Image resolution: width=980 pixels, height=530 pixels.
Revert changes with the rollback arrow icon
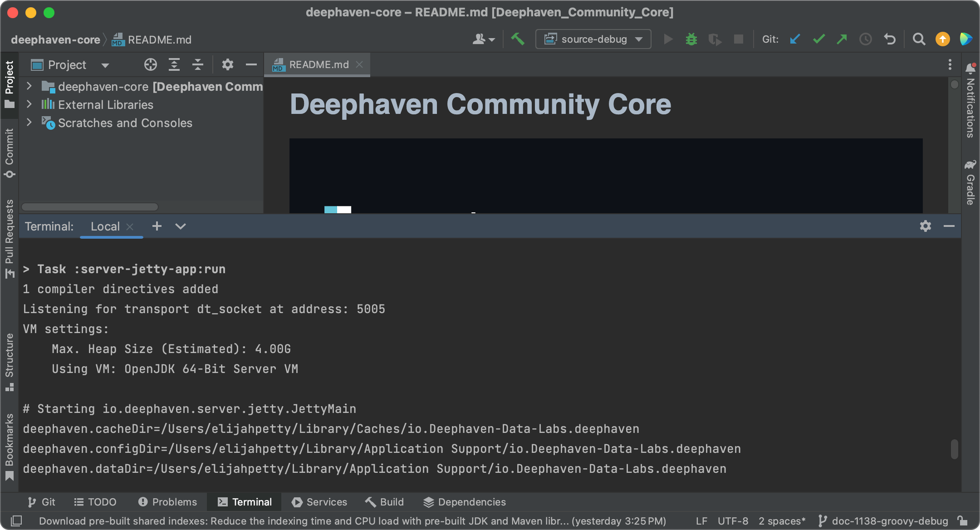tap(890, 39)
